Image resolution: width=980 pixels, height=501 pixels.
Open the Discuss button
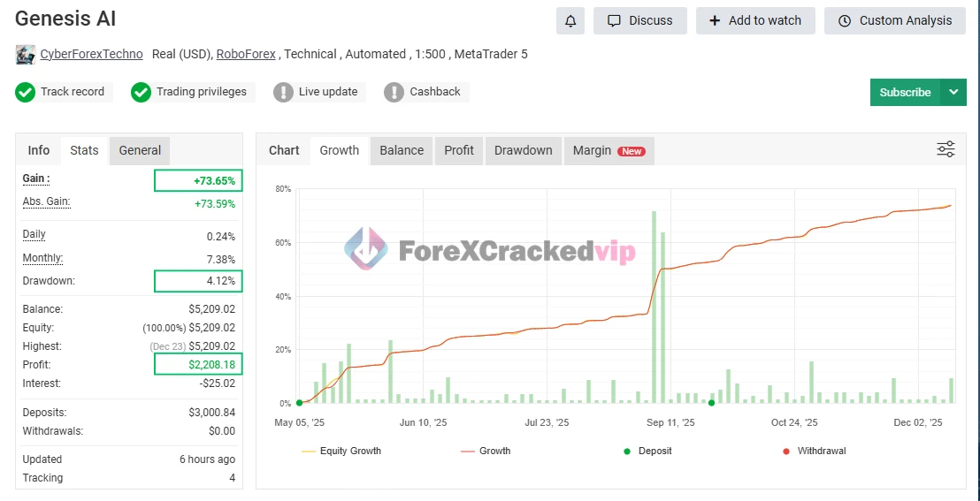pyautogui.click(x=640, y=20)
